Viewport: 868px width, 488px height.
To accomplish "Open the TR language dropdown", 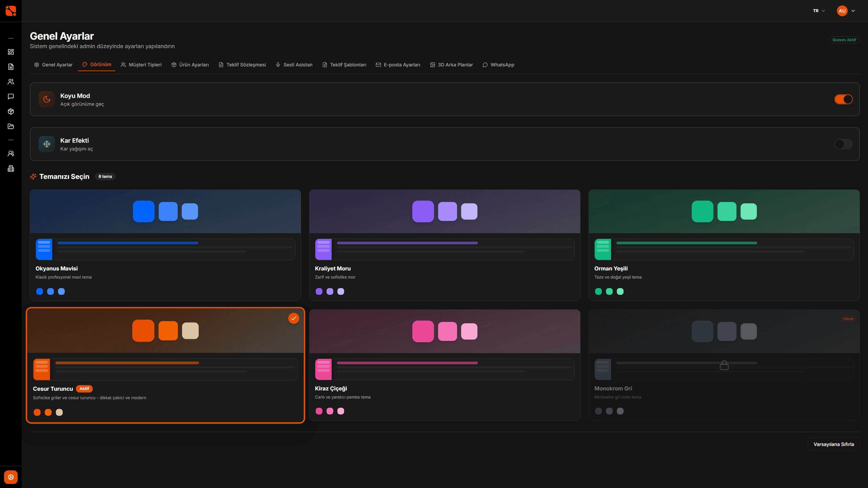I will pyautogui.click(x=818, y=11).
